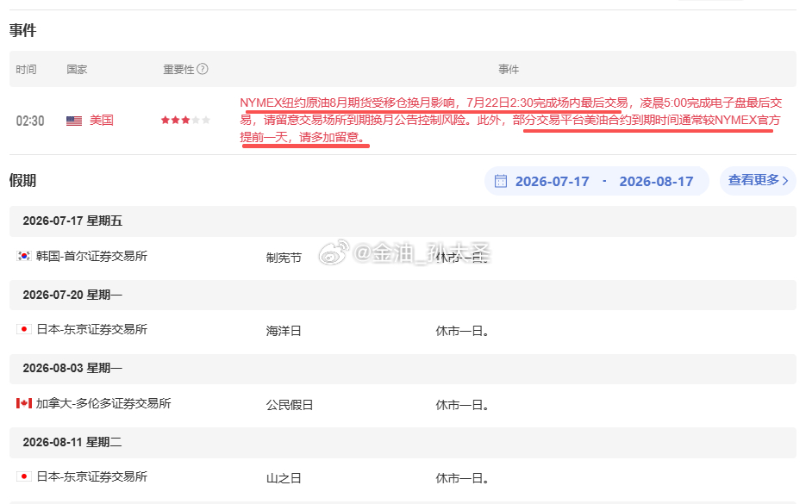Viewport: 812px width, 504px height.
Task: Click 日本-东京证券交易所 in the 海洋日 row
Action: (92, 330)
